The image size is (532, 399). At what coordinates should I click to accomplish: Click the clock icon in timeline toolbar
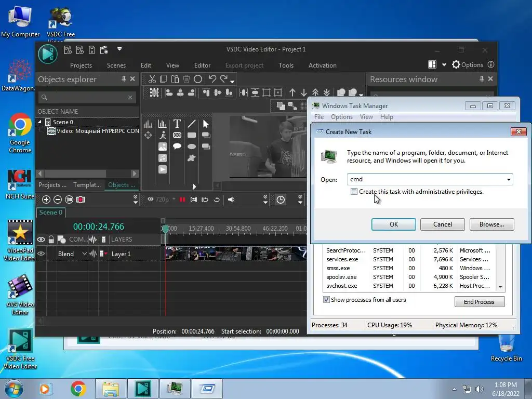[x=281, y=199]
